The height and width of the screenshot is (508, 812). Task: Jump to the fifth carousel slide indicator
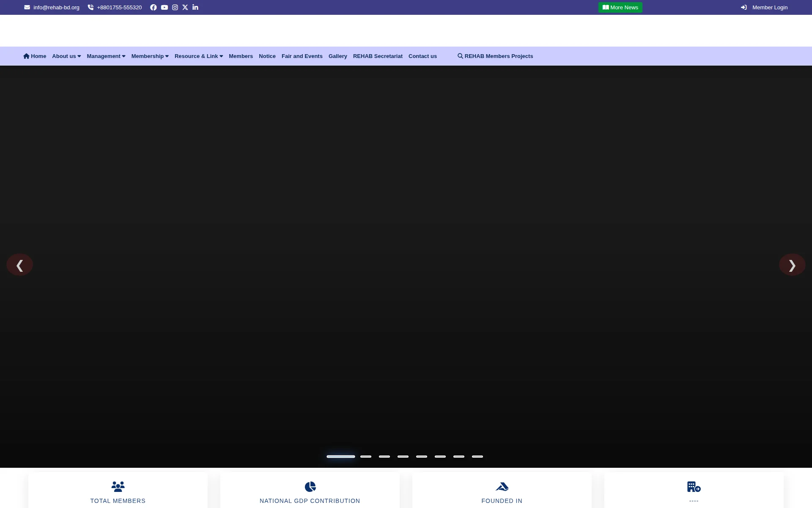tap(422, 456)
